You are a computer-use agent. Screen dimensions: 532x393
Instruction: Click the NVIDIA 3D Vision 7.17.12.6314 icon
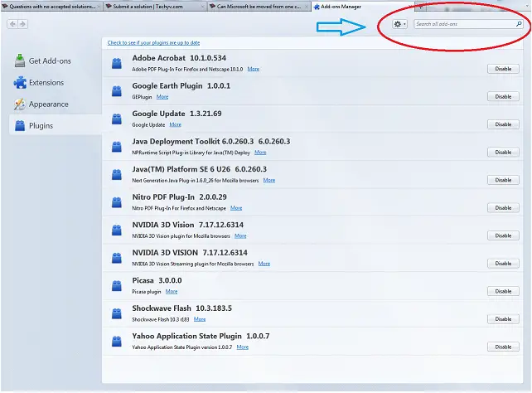117,230
